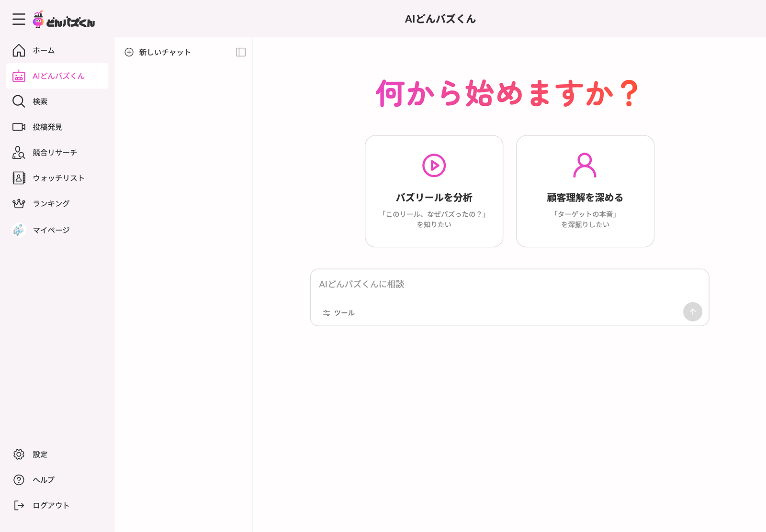Click the AIどんバズくんに相談 input field
The width and height of the screenshot is (766, 532).
[x=509, y=284]
